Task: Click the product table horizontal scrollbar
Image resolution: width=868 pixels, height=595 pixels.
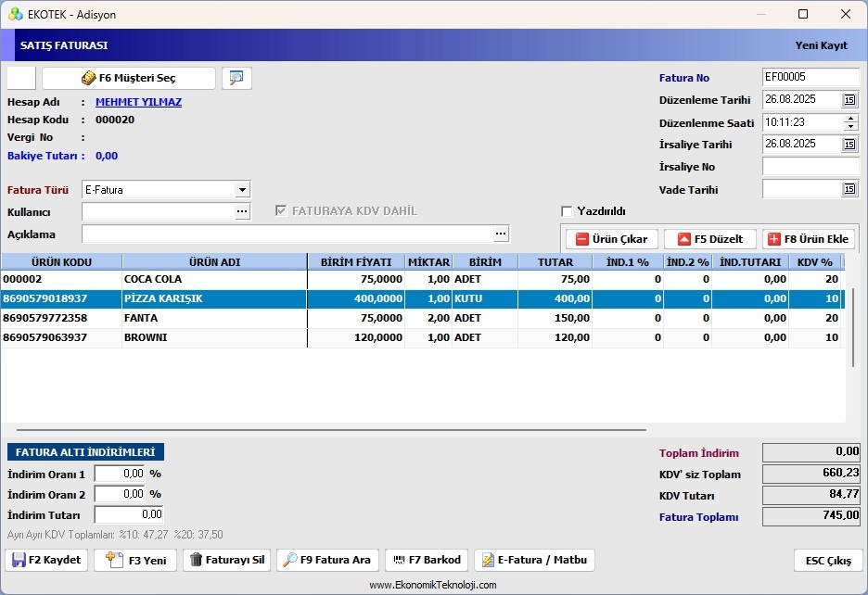Action: click(x=331, y=429)
